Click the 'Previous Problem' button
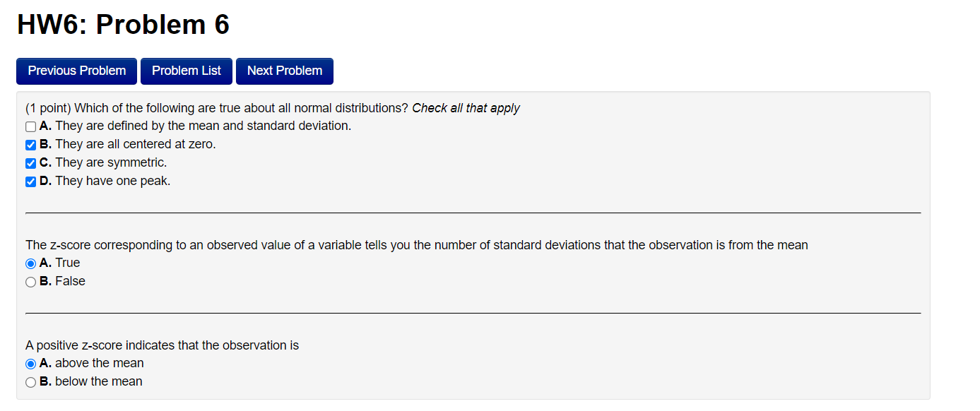980x411 pixels. 76,71
